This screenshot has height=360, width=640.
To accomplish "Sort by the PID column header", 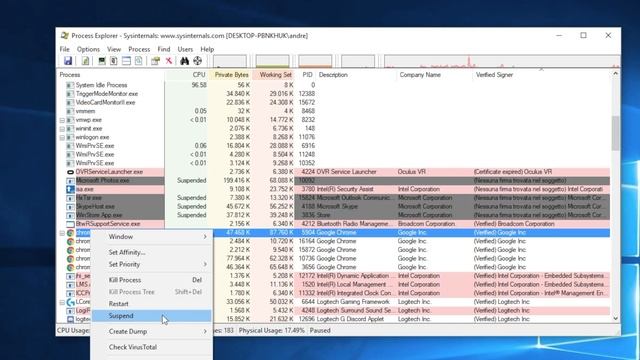I will pyautogui.click(x=305, y=75).
